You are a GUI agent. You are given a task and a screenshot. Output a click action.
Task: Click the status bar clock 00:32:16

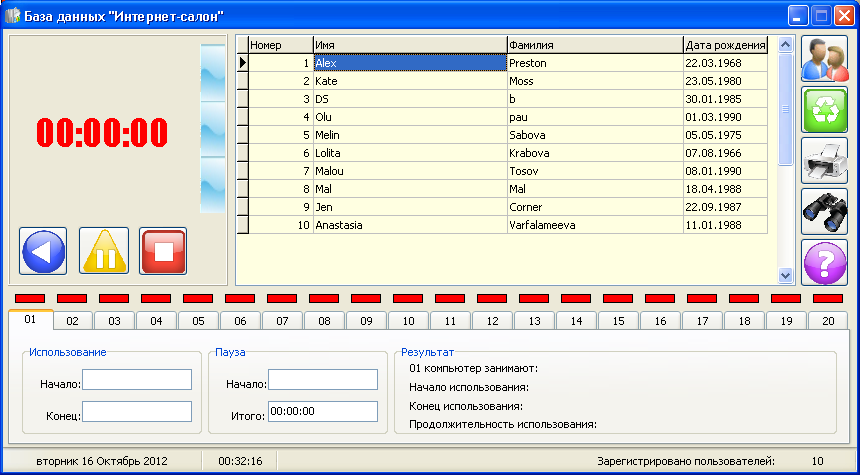[240, 461]
